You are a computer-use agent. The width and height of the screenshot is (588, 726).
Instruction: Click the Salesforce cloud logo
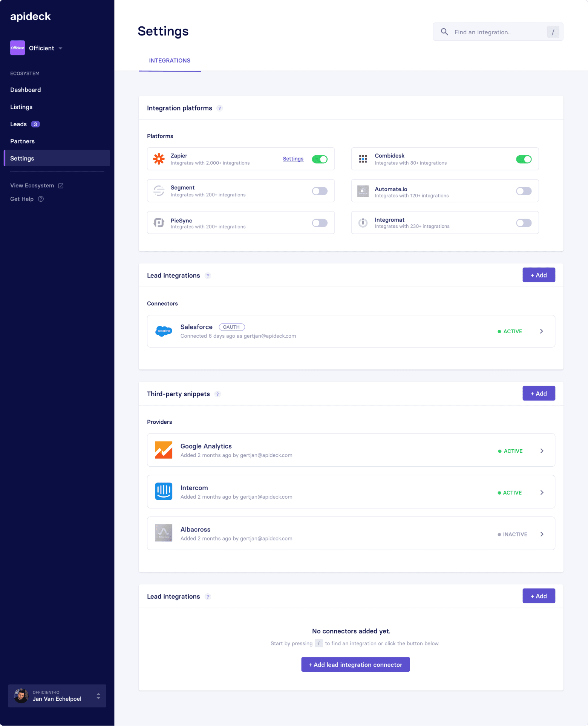point(164,331)
